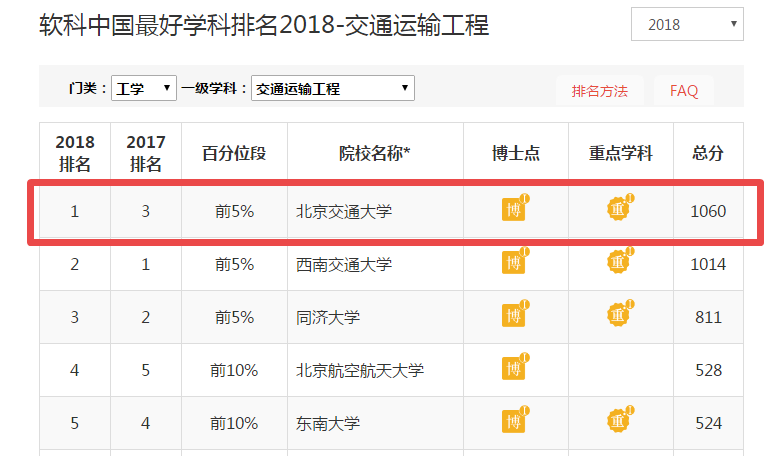Click the 博士点 icon for 东南大学
This screenshot has height=456, width=771.
pyautogui.click(x=515, y=420)
